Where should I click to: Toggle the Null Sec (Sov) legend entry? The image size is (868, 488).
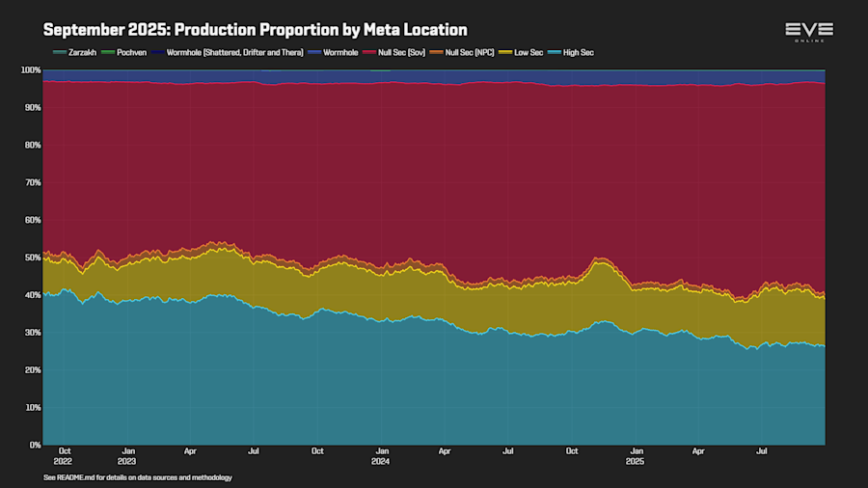(x=394, y=53)
